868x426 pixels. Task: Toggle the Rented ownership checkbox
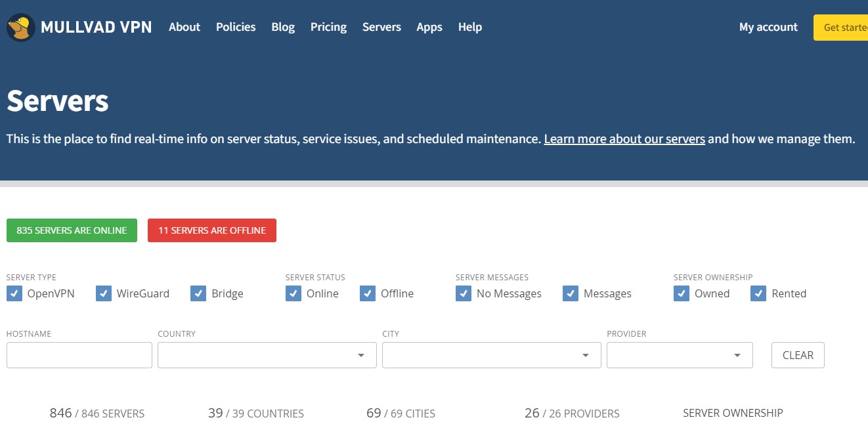click(x=760, y=293)
